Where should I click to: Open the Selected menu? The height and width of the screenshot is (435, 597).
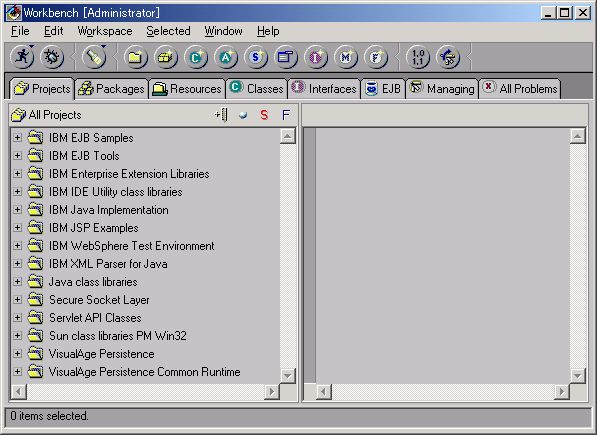[168, 31]
